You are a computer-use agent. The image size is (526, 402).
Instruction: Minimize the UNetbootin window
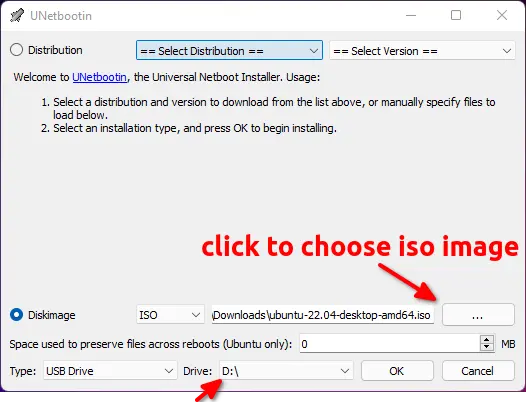click(411, 15)
